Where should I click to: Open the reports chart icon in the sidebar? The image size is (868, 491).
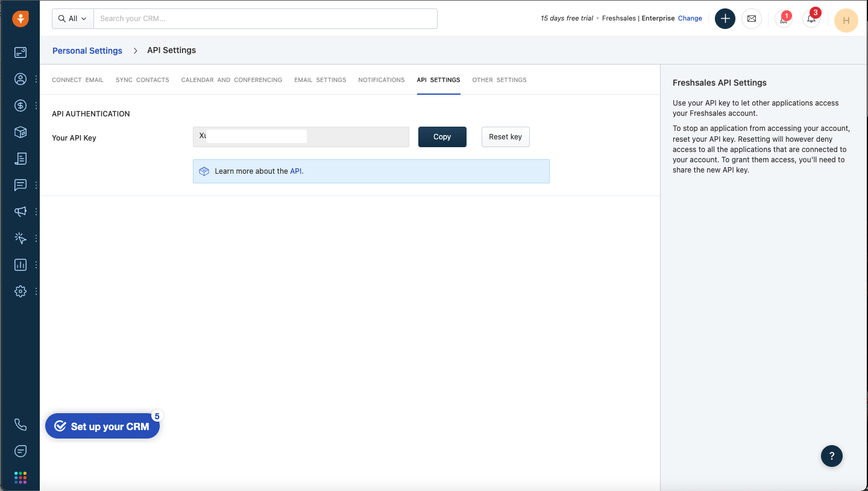tap(20, 265)
